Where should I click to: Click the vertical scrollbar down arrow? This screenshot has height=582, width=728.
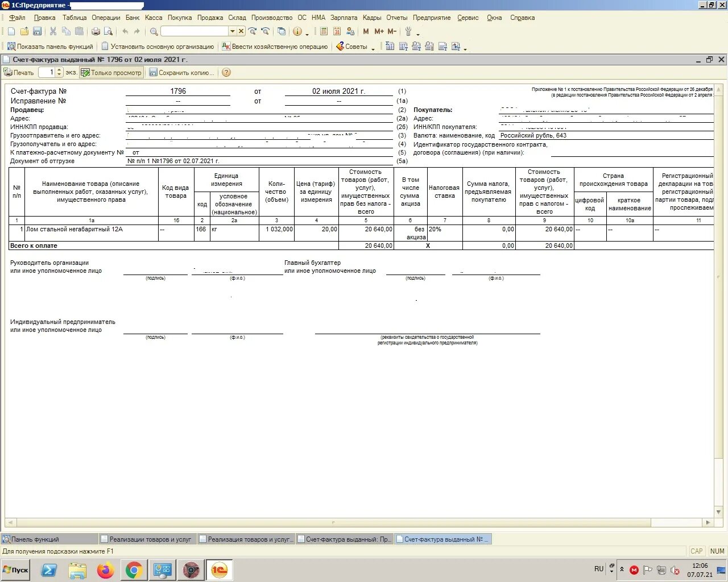tap(719, 513)
